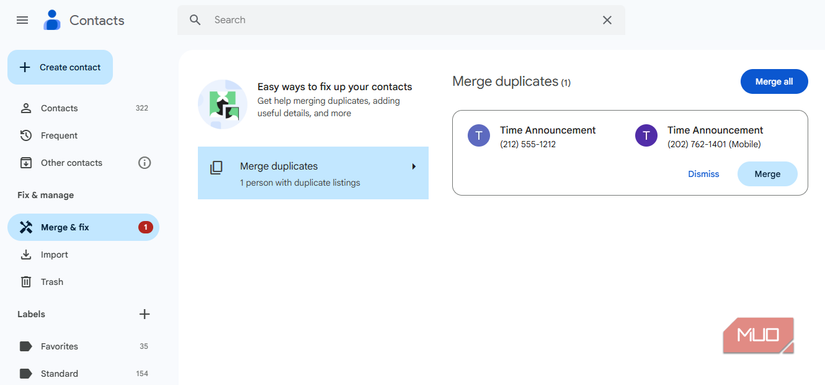Viewport: 825px width, 385px height.
Task: Click phone number (212) 555-1212
Action: coord(528,144)
